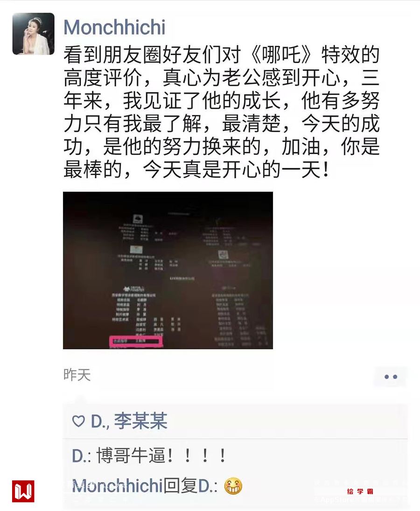Screen dimensions: 420x511
Task: Tap commenter name D. before 博哥牛逼
Action: click(x=82, y=455)
